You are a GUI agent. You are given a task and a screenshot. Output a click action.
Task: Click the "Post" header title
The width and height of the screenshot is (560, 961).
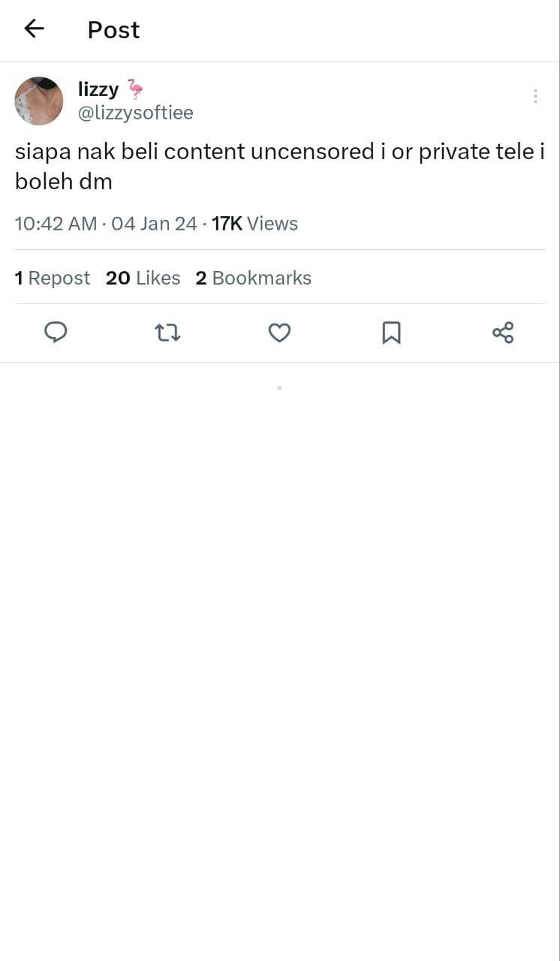[x=113, y=30]
